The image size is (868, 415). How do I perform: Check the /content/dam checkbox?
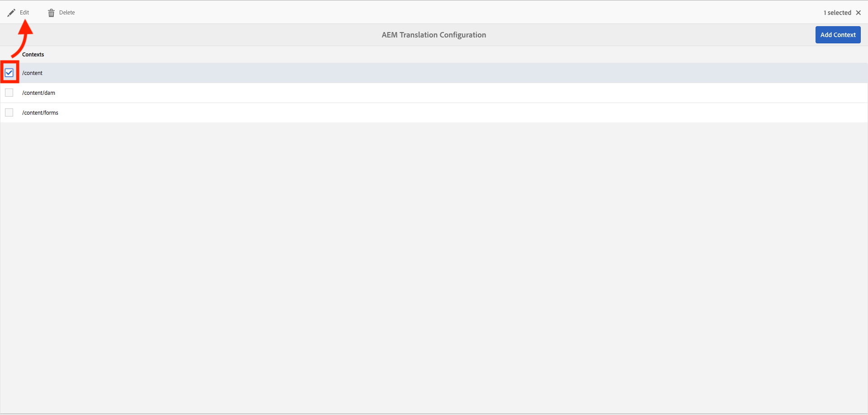9,93
